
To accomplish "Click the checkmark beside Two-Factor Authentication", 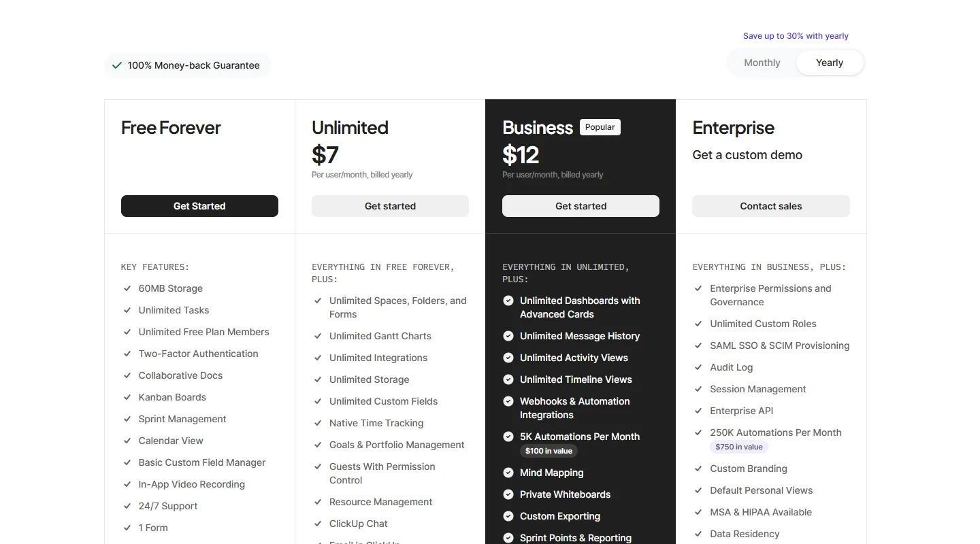I will (x=127, y=354).
